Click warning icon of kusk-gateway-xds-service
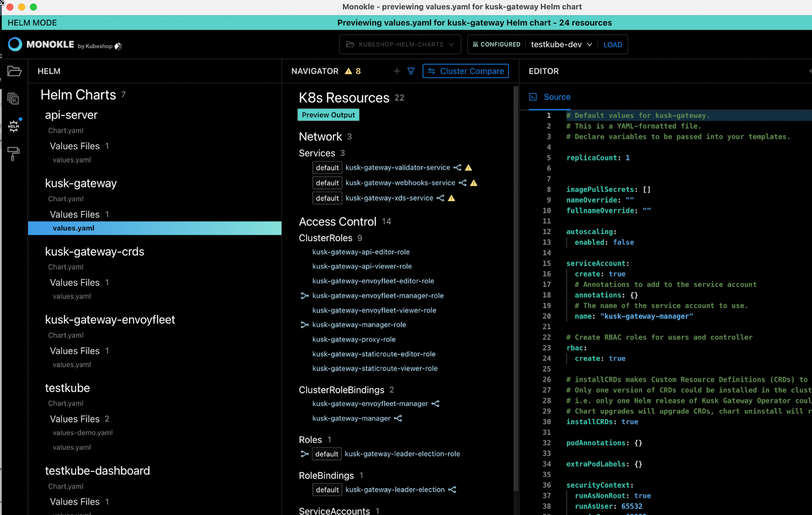Image resolution: width=812 pixels, height=515 pixels. pos(451,198)
